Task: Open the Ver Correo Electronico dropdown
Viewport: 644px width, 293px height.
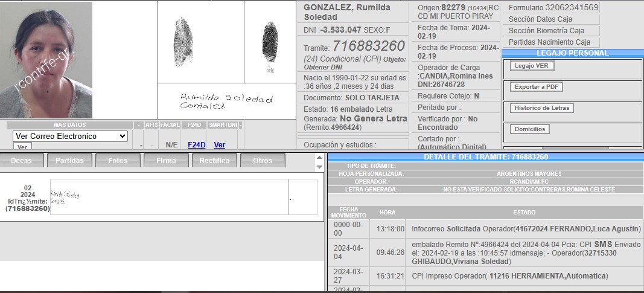Action: click(70, 137)
